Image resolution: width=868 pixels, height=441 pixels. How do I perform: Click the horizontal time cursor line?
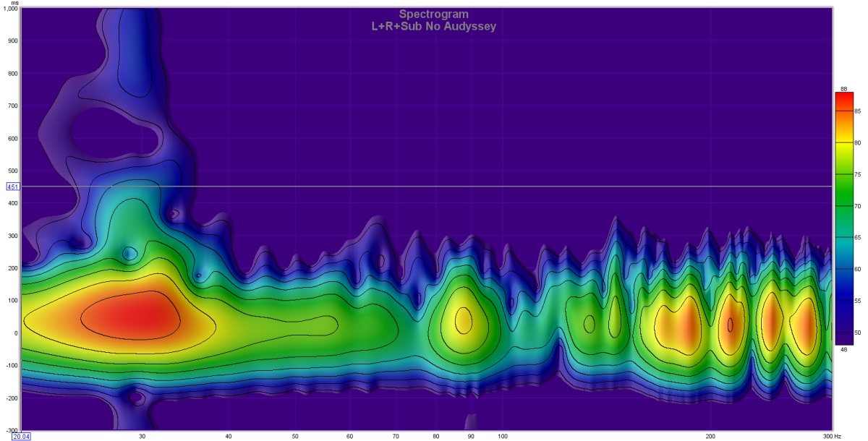434,187
